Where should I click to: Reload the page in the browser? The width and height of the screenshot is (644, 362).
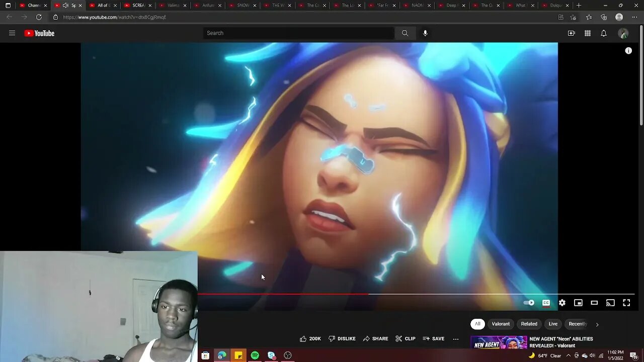tap(39, 17)
